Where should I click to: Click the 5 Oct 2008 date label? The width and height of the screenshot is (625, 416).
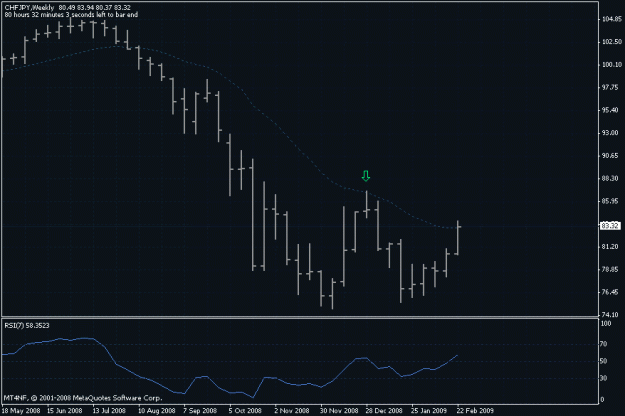pos(245,410)
